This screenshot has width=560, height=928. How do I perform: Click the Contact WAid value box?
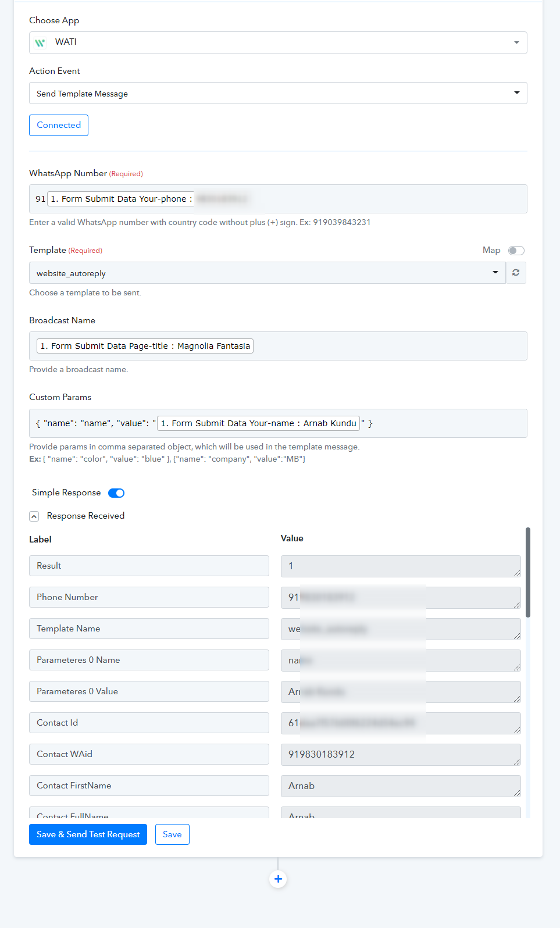coord(401,754)
